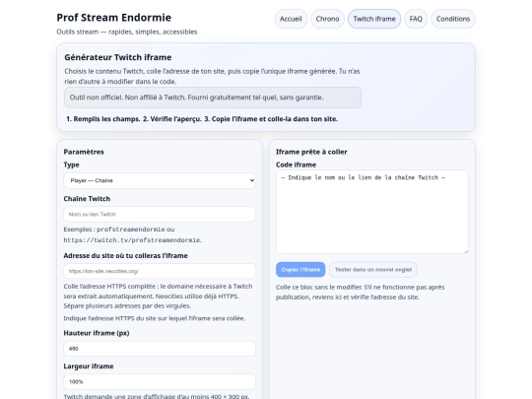532x399 pixels.
Task: Click the 'Colle ce bloc sans le modifier' help text
Action: tap(360, 293)
